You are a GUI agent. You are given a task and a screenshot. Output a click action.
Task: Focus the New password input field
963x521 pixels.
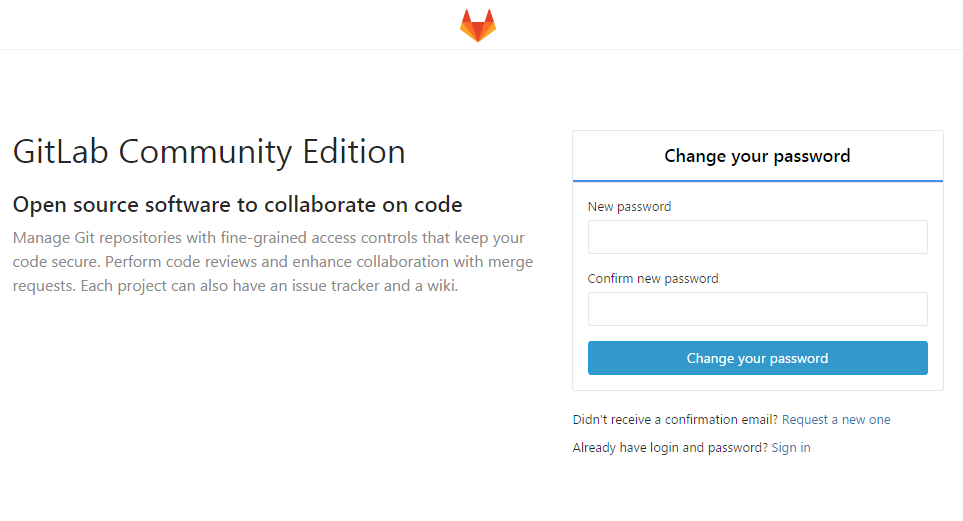point(757,237)
